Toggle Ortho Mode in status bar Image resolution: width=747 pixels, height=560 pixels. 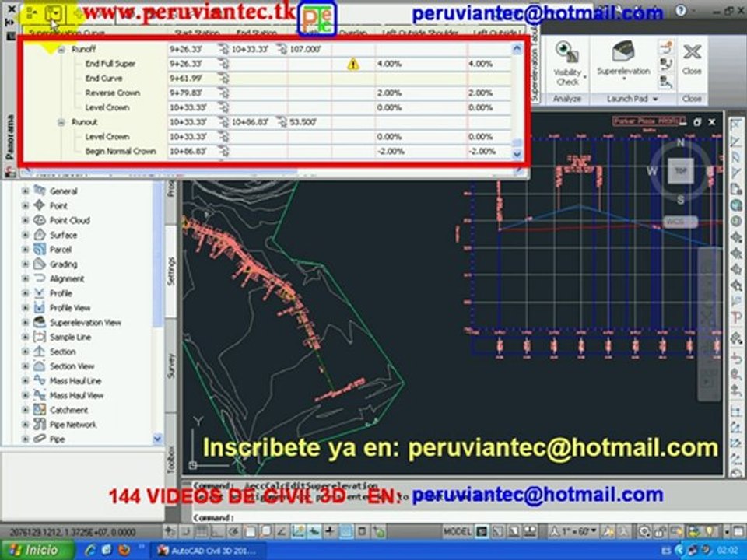pos(217,531)
